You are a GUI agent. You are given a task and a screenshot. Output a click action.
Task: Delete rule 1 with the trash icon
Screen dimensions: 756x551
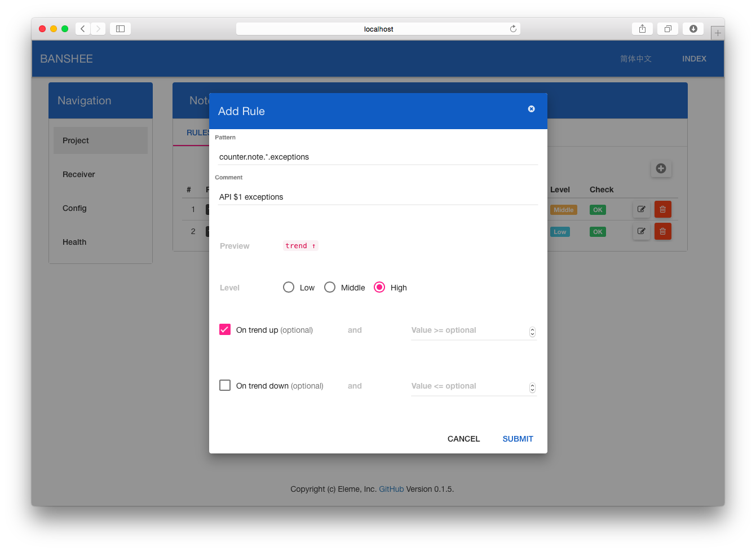click(663, 209)
